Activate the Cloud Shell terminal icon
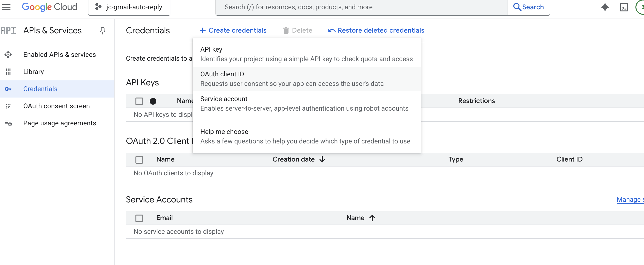This screenshot has height=265, width=644. click(x=624, y=7)
